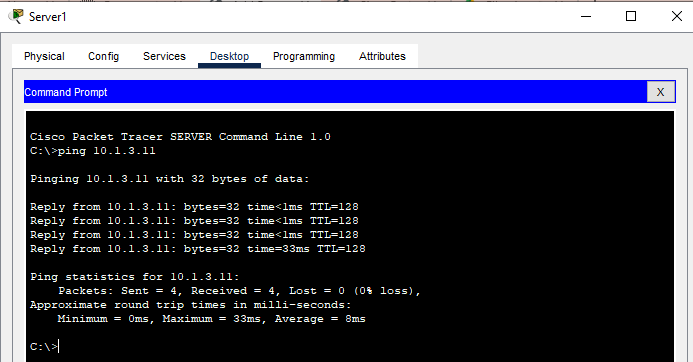693x362 pixels.
Task: Switch to the Config tab
Action: tap(103, 56)
